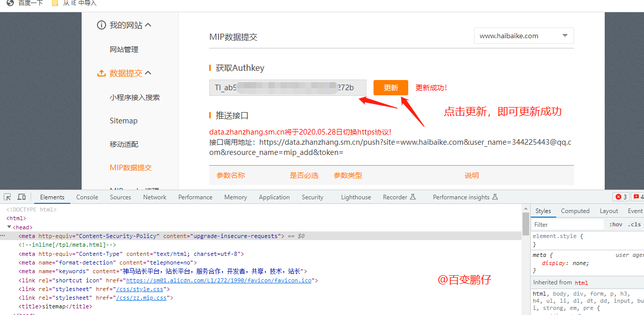Viewport: 644px width, 315px height.
Task: Click the red error count badge
Action: coord(621,197)
